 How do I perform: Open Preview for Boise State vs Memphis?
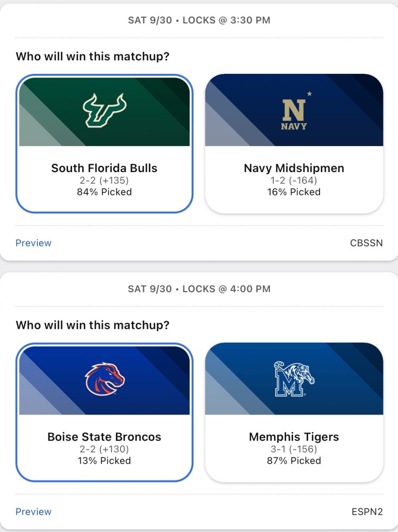(x=34, y=512)
